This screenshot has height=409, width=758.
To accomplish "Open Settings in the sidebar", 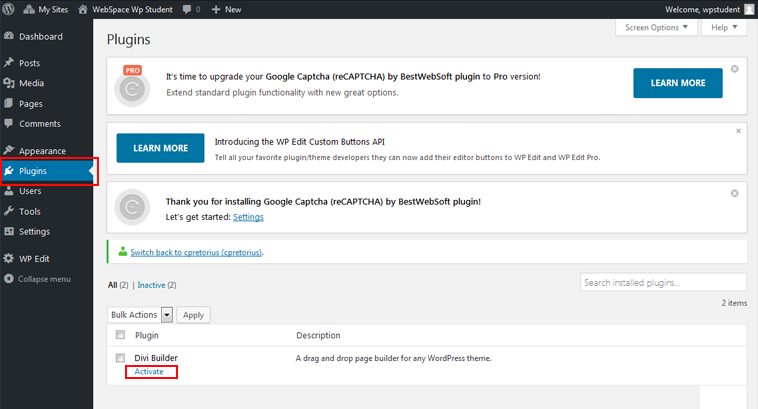I will click(x=34, y=232).
